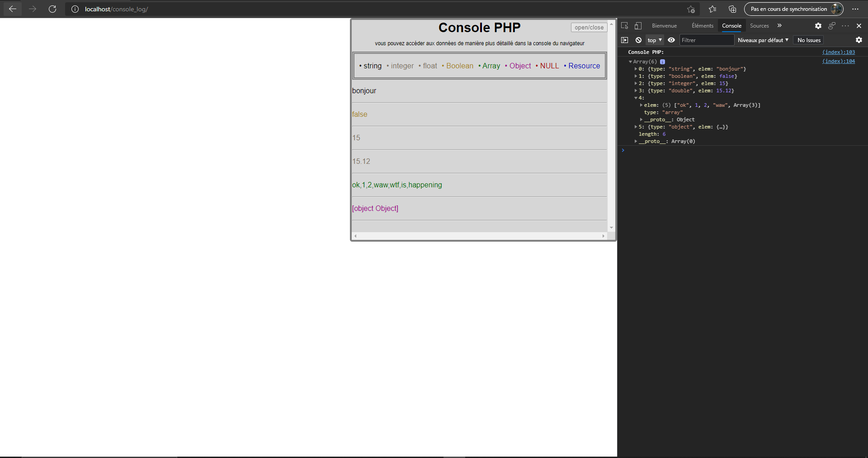This screenshot has height=458, width=868.
Task: Open the DevTools customize menu (three dots)
Action: point(845,26)
